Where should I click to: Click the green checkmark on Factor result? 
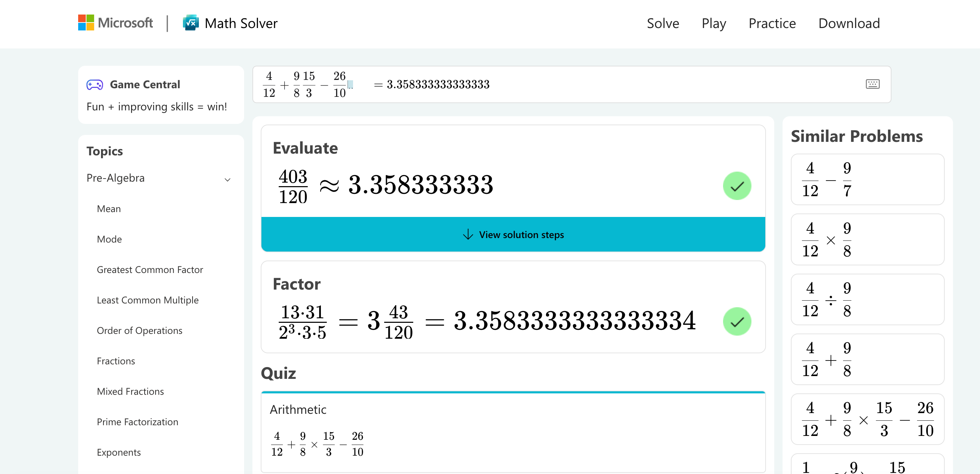coord(736,321)
